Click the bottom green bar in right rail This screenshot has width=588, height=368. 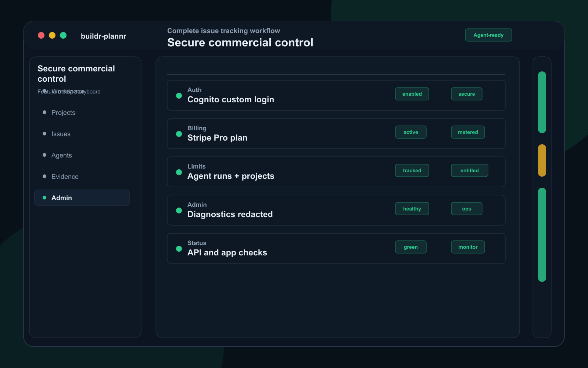(x=542, y=235)
